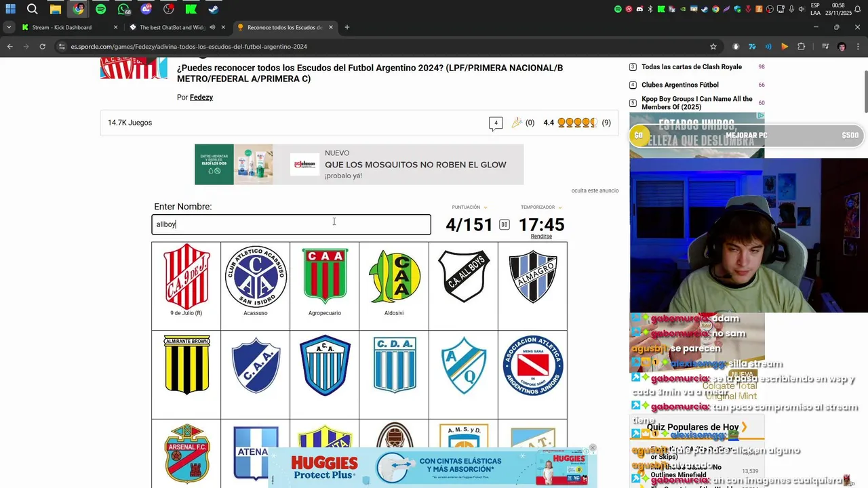Open the Johnson mosquito ad banner
Viewport: 868px width, 488px height.
pyautogui.click(x=359, y=164)
